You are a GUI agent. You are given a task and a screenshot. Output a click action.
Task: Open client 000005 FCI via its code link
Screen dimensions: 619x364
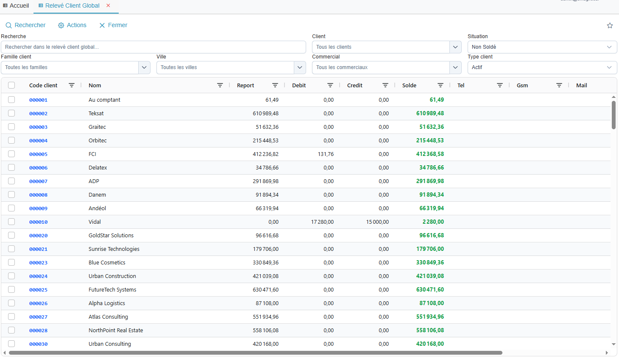pos(39,154)
